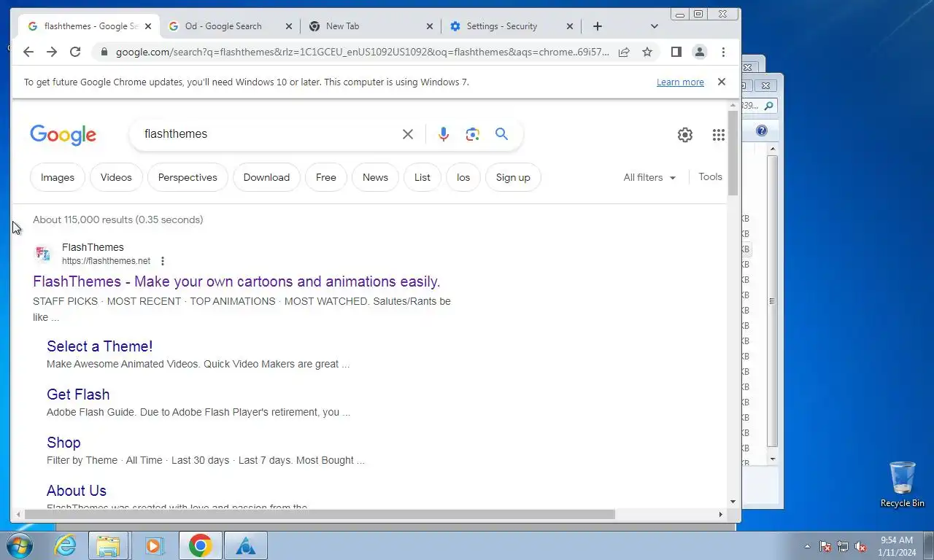Clear the search box with the X

click(x=408, y=134)
